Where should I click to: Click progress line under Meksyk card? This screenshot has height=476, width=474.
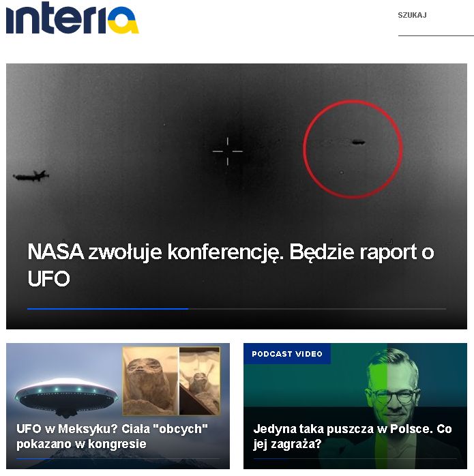coord(118,459)
